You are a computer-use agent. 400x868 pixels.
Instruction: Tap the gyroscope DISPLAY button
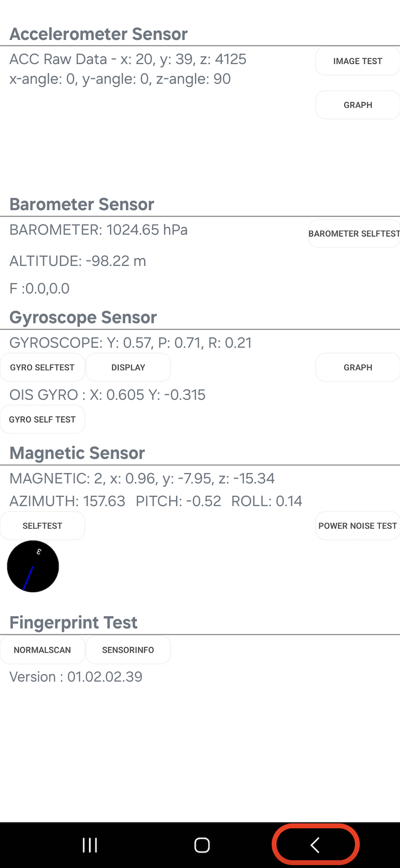128,368
